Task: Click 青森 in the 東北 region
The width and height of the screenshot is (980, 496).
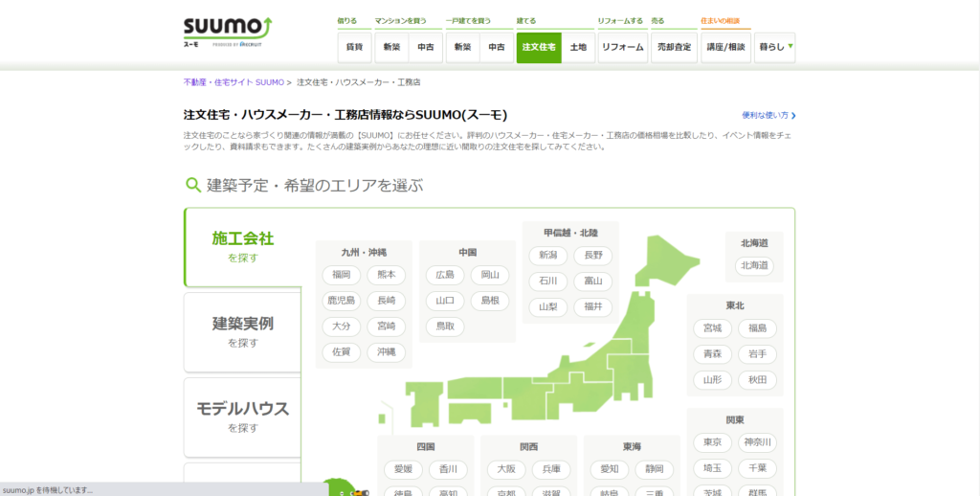Action: click(x=712, y=354)
